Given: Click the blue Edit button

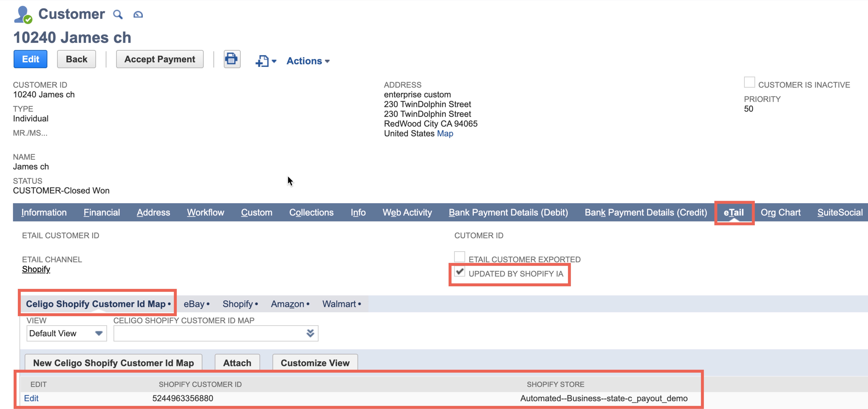Looking at the screenshot, I should tap(30, 59).
